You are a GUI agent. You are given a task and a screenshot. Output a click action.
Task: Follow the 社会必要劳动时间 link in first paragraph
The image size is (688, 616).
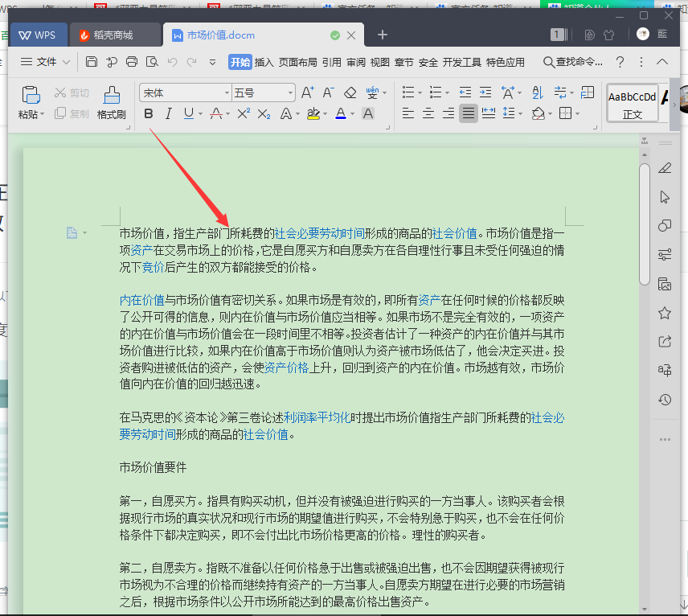319,233
